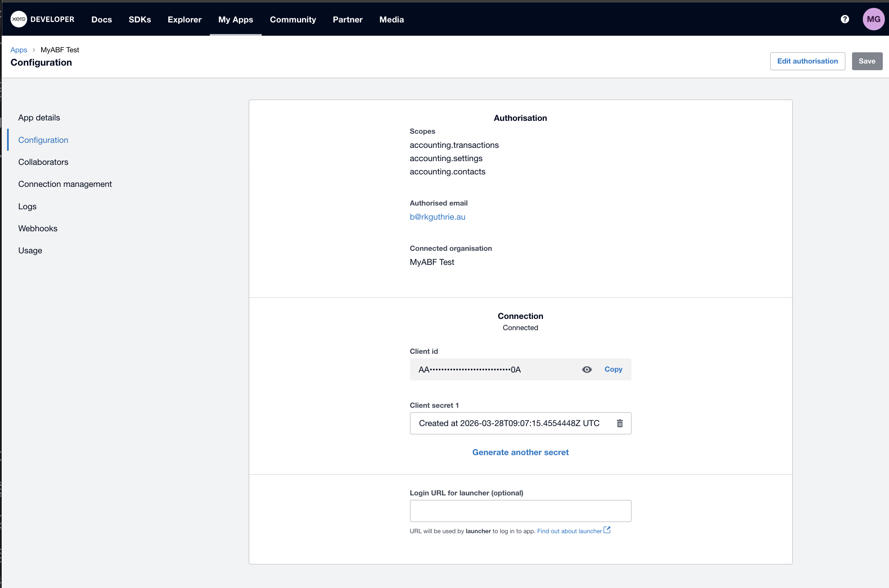Focus the Login URL for launcher field
889x588 pixels.
pyautogui.click(x=520, y=511)
